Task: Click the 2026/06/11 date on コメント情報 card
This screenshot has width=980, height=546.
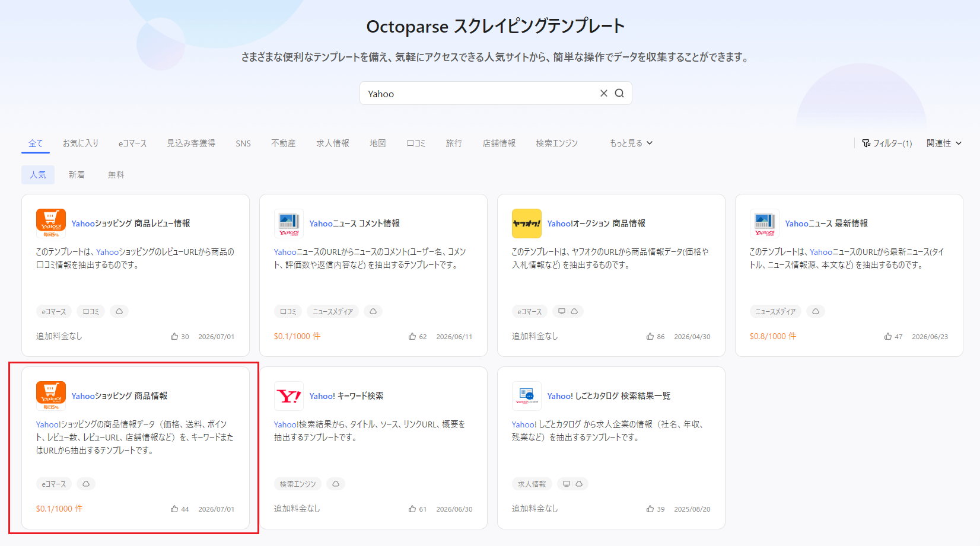Action: 454,337
